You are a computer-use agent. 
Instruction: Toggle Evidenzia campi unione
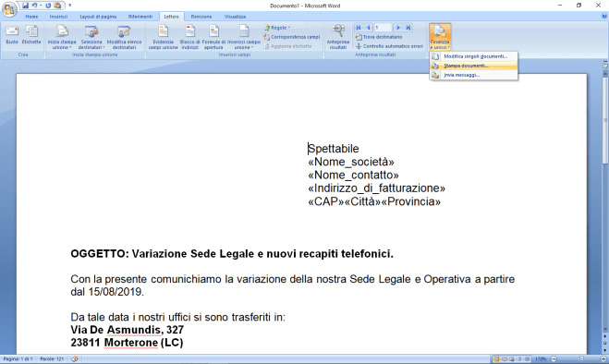coord(163,37)
